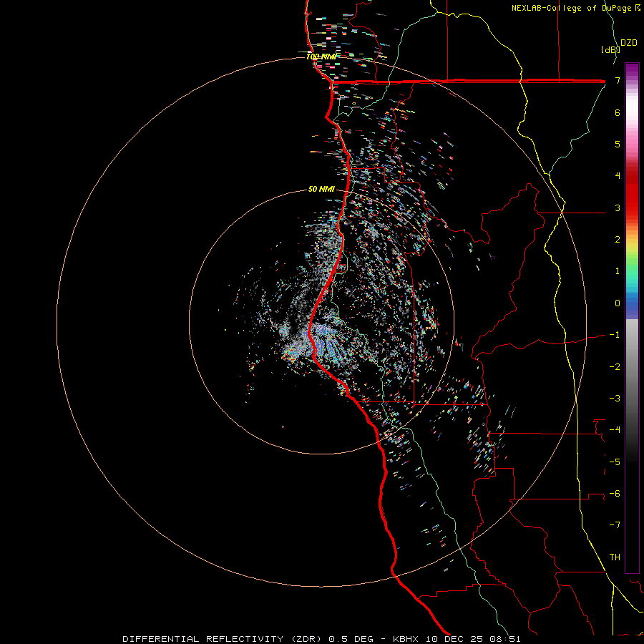Click the 0 value on color scale

[618, 303]
